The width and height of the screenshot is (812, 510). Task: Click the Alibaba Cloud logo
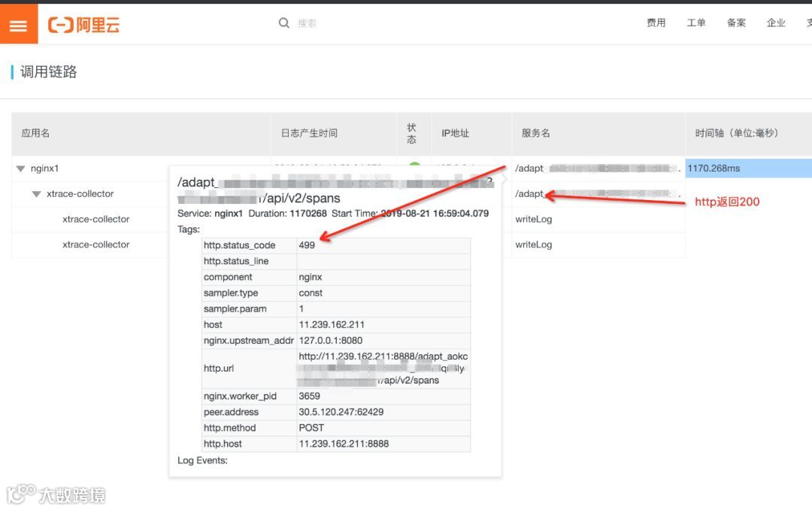(84, 24)
